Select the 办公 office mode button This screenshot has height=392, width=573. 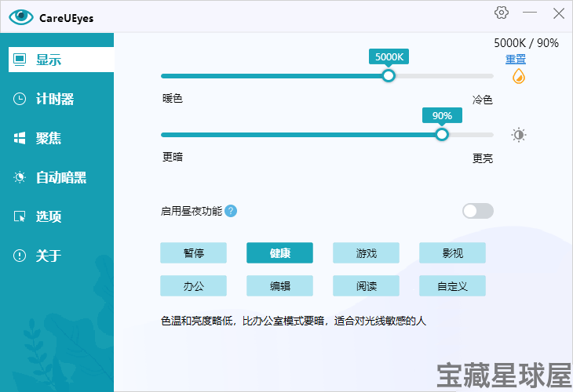click(193, 286)
